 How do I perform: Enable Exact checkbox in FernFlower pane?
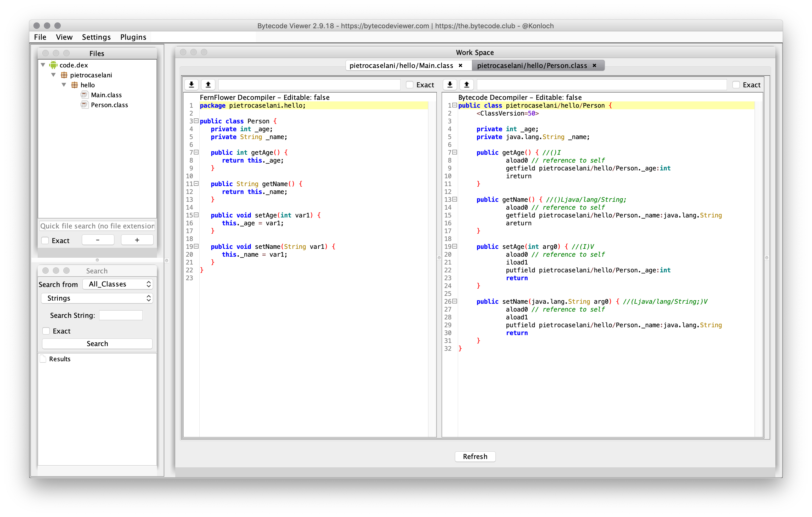pyautogui.click(x=410, y=85)
